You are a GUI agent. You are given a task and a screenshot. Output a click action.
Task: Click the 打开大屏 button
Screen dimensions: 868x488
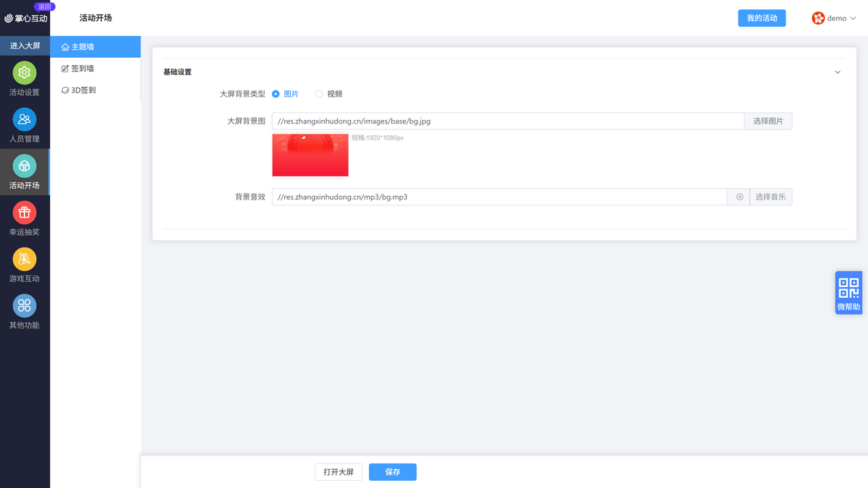pyautogui.click(x=339, y=472)
